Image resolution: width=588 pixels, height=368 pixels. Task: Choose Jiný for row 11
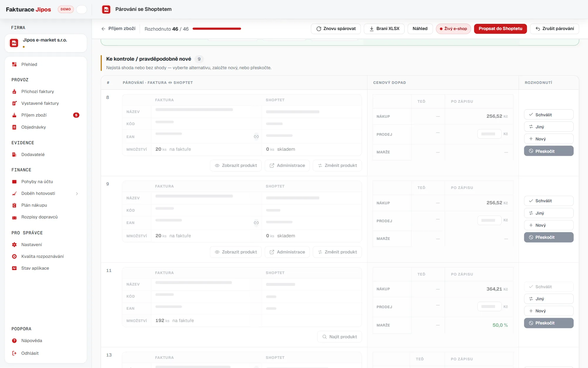point(549,299)
